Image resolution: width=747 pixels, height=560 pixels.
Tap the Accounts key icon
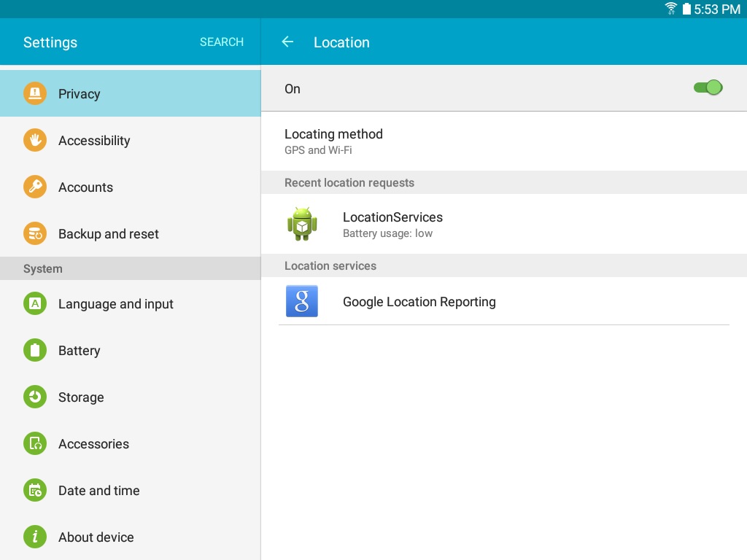[x=35, y=187]
